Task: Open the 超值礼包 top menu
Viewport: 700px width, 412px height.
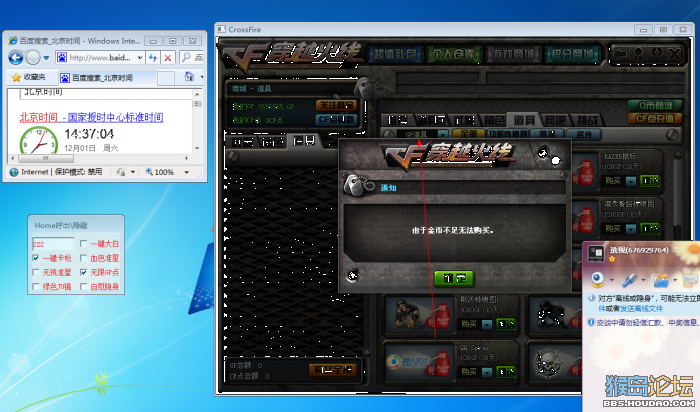Action: click(395, 55)
